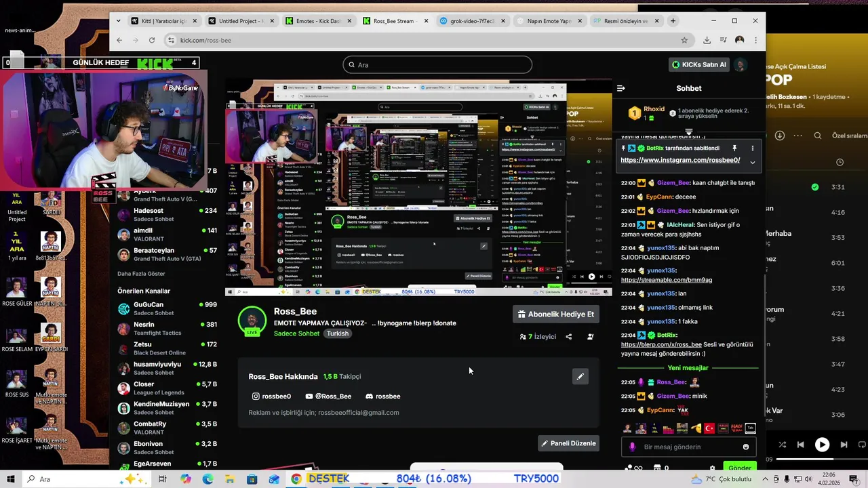Insert the saluting face emote
Viewport: 868px width, 488px height.
(696, 428)
